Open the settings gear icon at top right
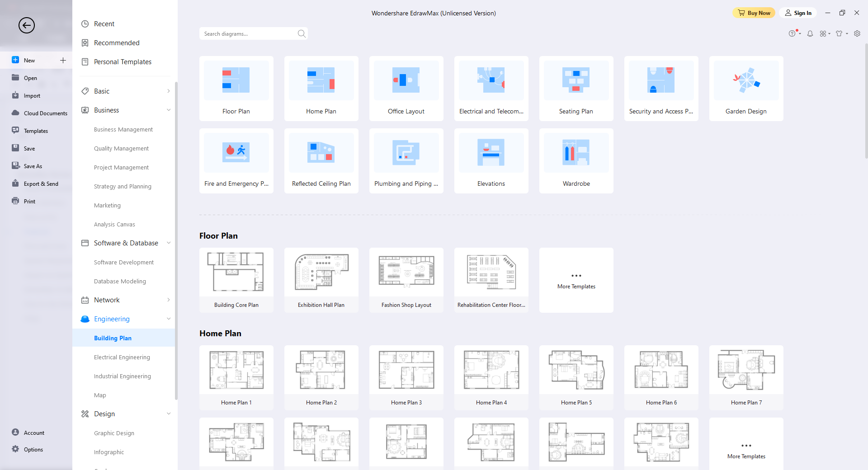 (857, 33)
